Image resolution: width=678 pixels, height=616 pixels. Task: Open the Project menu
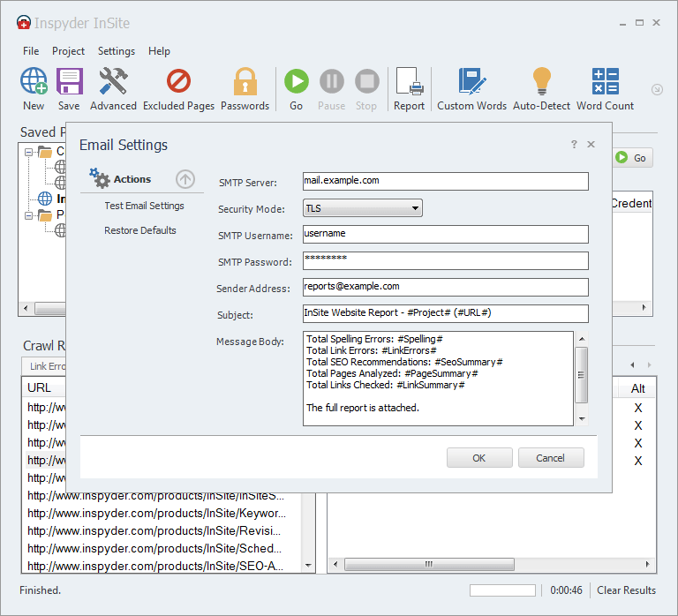pos(68,51)
